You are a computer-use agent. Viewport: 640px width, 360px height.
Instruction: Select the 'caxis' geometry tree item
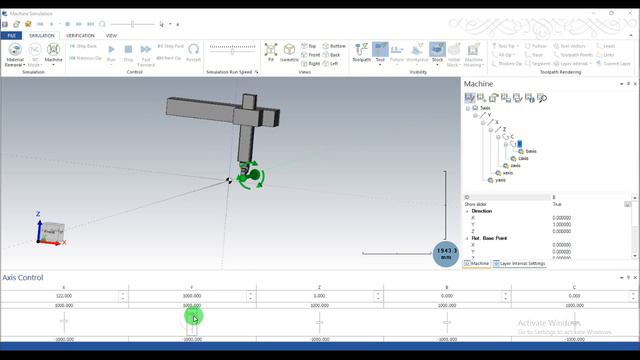coord(520,158)
